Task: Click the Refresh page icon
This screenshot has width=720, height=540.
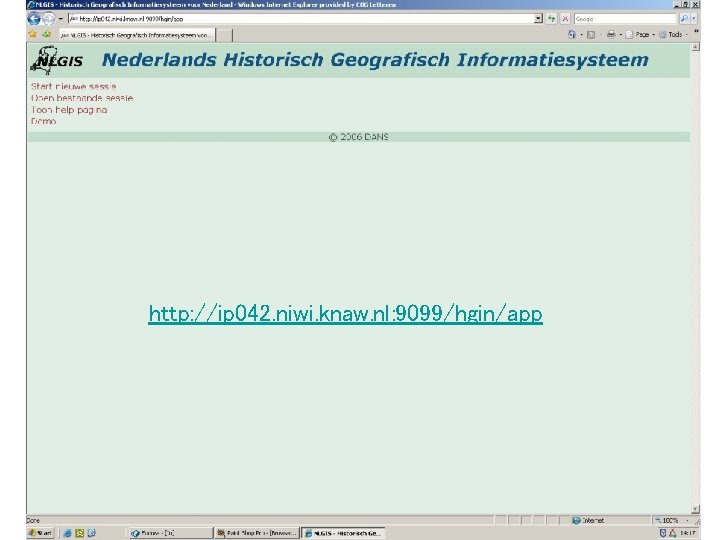Action: pos(552,19)
